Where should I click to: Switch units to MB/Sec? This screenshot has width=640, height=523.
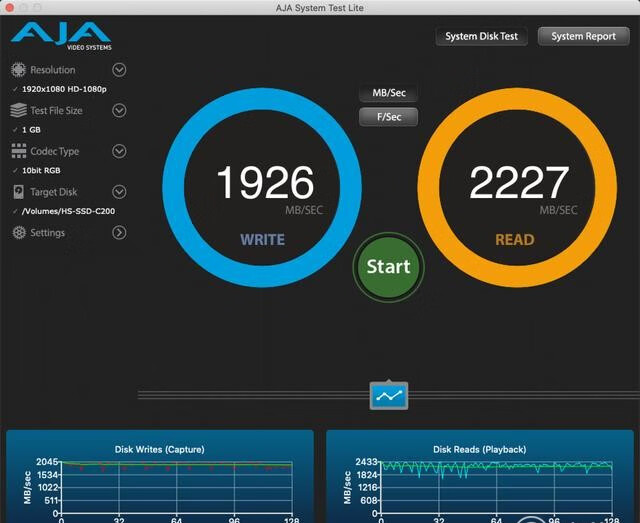(x=389, y=93)
